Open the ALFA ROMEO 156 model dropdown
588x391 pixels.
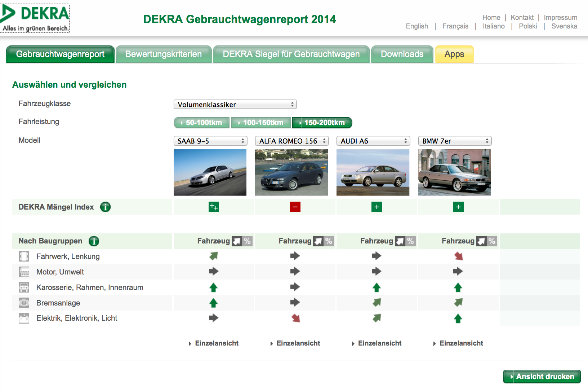(x=292, y=141)
